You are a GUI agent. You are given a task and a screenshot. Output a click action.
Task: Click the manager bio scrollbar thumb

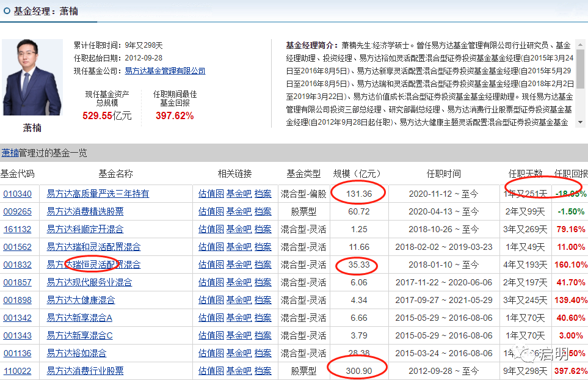pyautogui.click(x=580, y=68)
